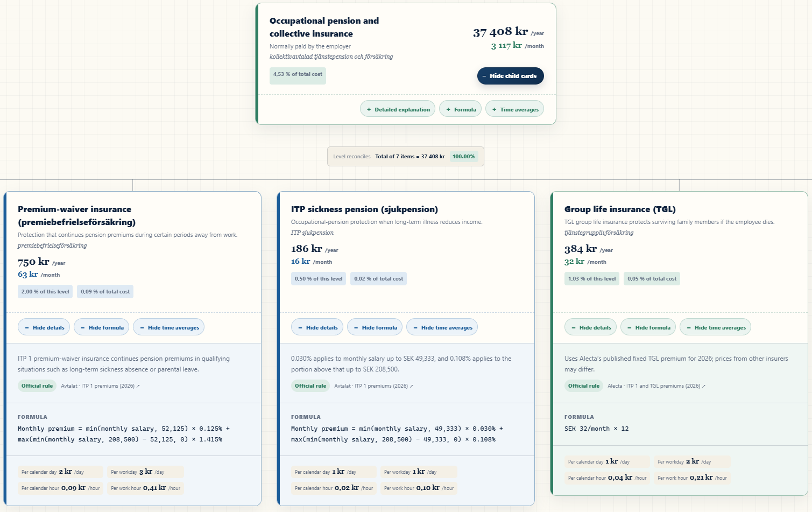Hide details on ITP sickness pension card
Viewport: 812px width, 512px height.
click(x=317, y=327)
